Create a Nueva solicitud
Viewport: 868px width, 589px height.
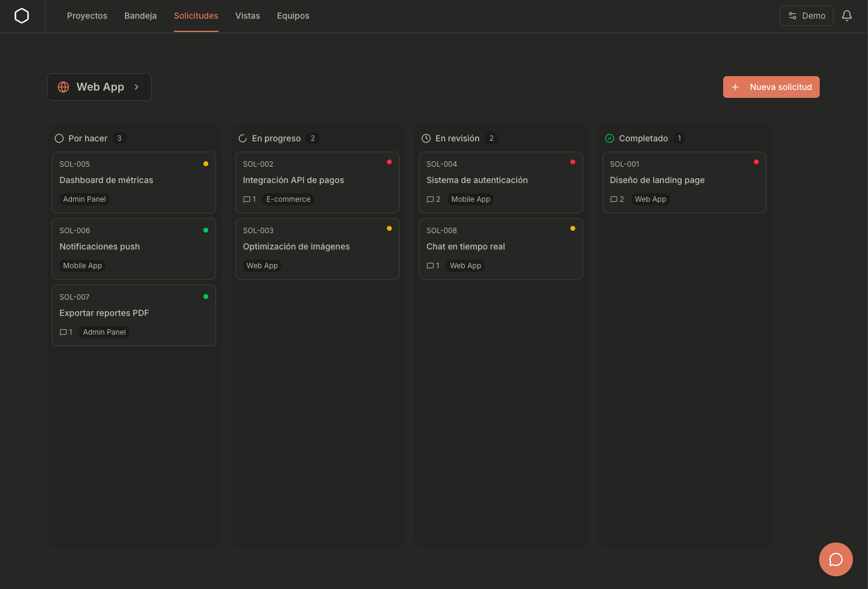point(771,87)
